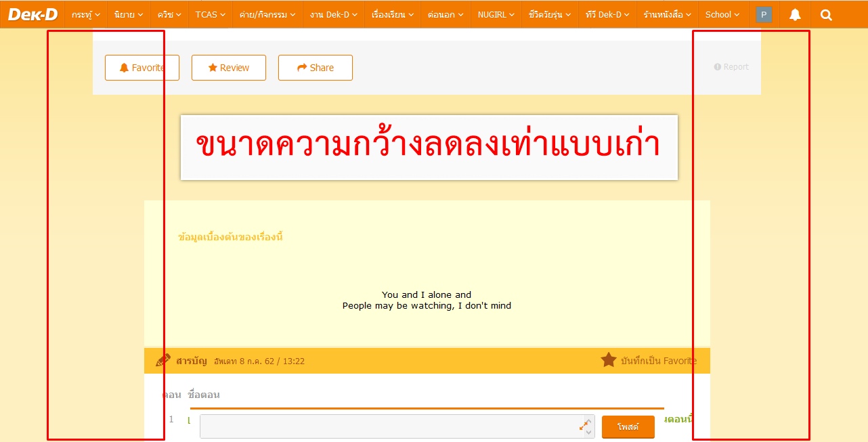Click the Share button
Screen dimensions: 868x442
click(x=316, y=68)
